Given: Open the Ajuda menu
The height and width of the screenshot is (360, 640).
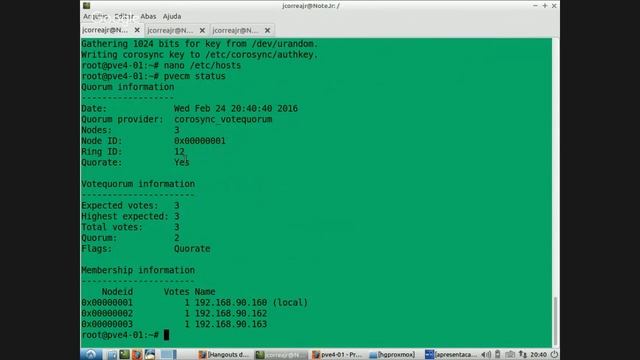Looking at the screenshot, I should pyautogui.click(x=172, y=16).
